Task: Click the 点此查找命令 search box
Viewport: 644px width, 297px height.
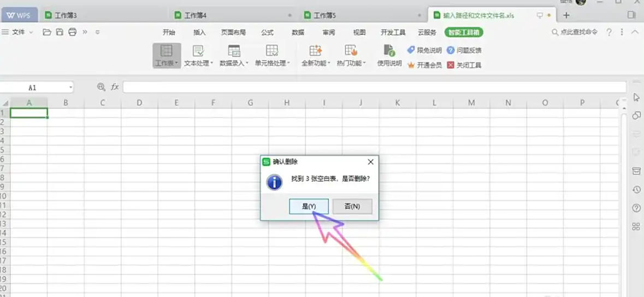Action: pos(575,32)
